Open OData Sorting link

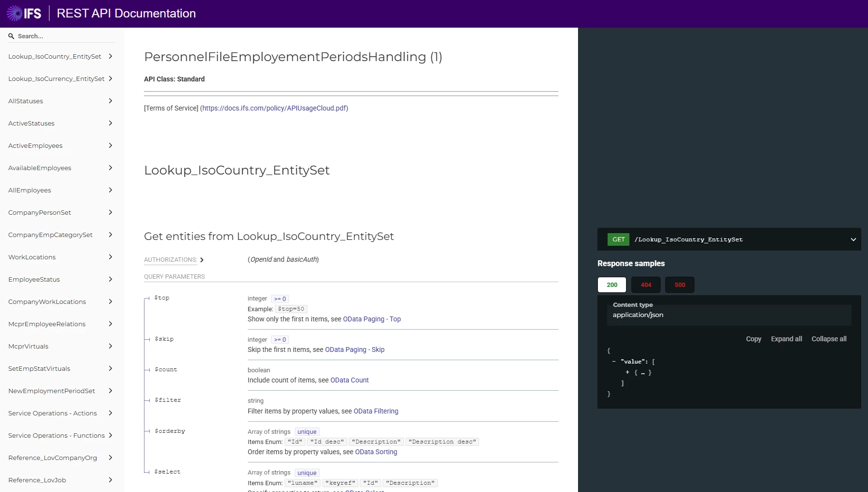click(376, 452)
